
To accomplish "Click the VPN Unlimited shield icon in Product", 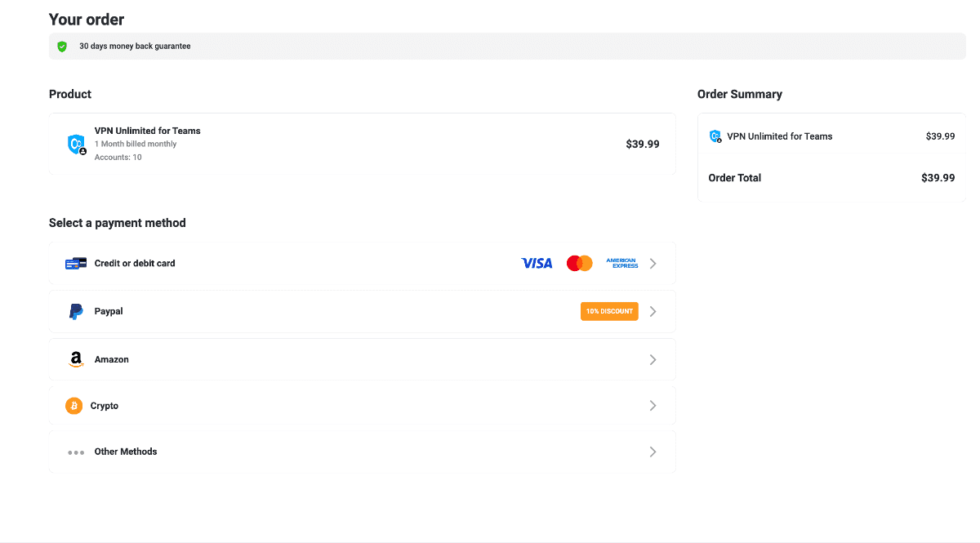I will pyautogui.click(x=76, y=145).
